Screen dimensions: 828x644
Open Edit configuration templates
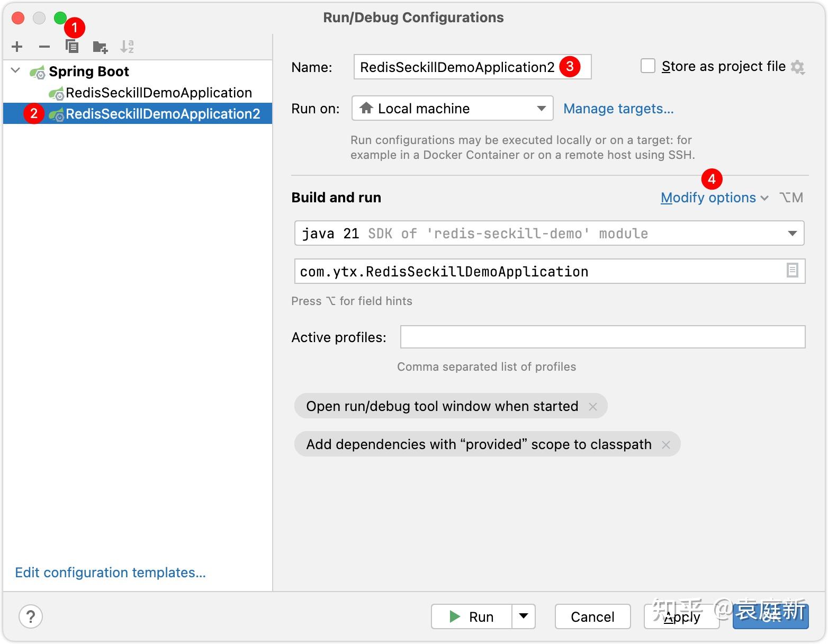(x=110, y=573)
